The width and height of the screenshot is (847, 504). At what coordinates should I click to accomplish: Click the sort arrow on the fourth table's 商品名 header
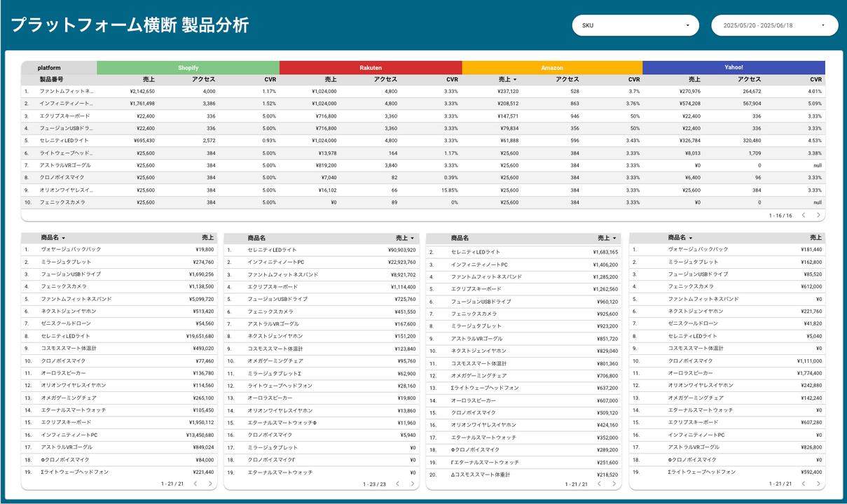(691, 238)
